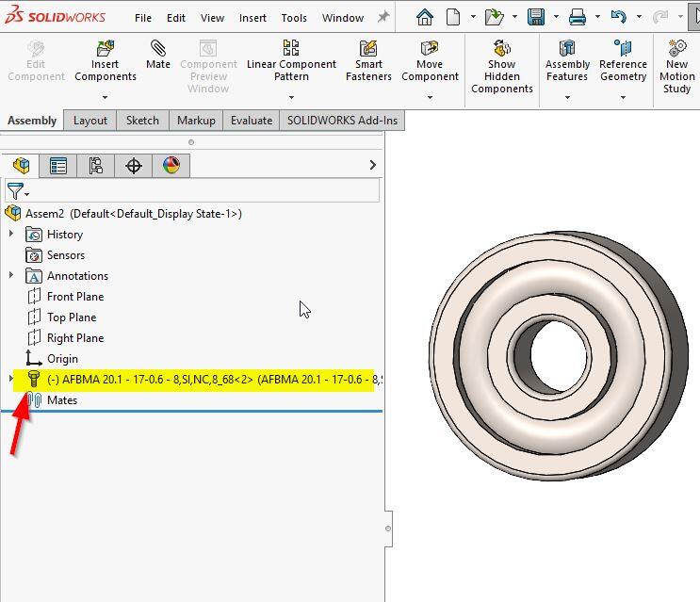700x602 pixels.
Task: Click the Mates folder in tree
Action: (x=61, y=400)
